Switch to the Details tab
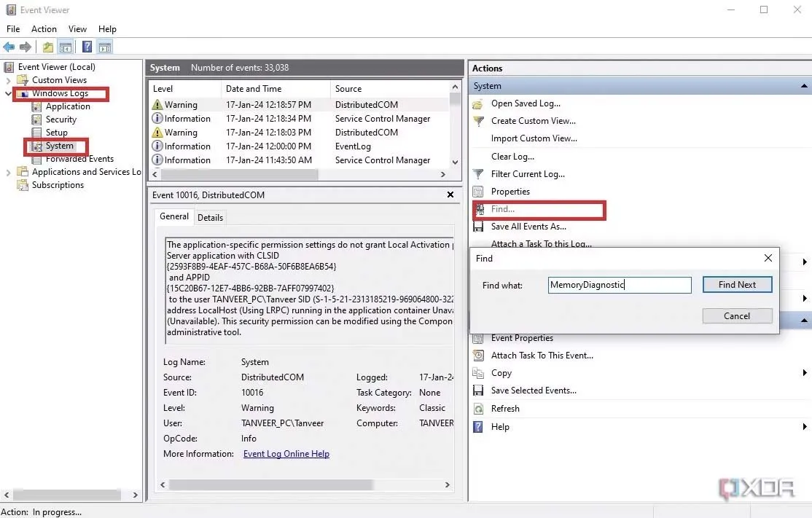 [x=210, y=217]
